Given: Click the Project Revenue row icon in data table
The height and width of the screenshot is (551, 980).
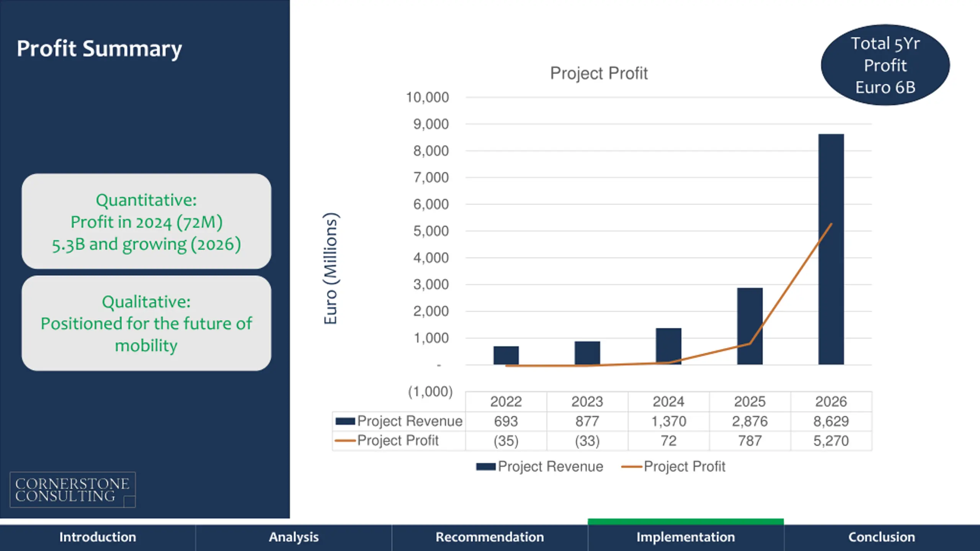Looking at the screenshot, I should point(345,421).
